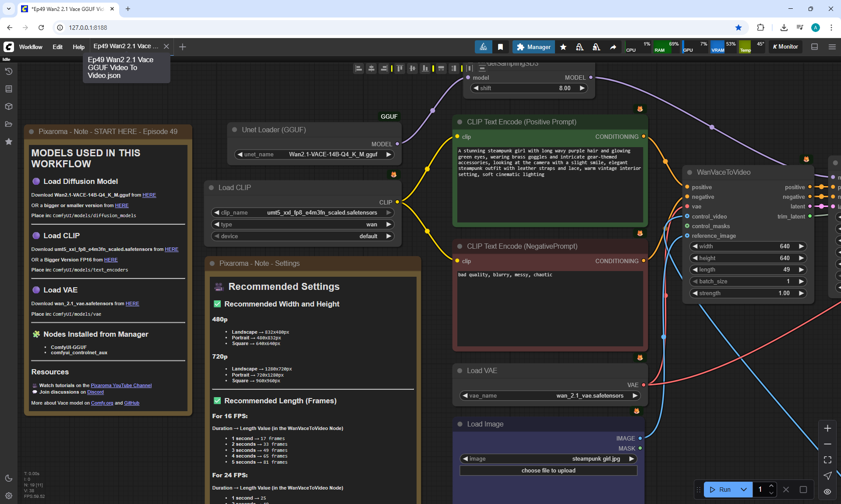This screenshot has height=504, width=841.
Task: Open the node library cube icon
Action: pos(8,106)
